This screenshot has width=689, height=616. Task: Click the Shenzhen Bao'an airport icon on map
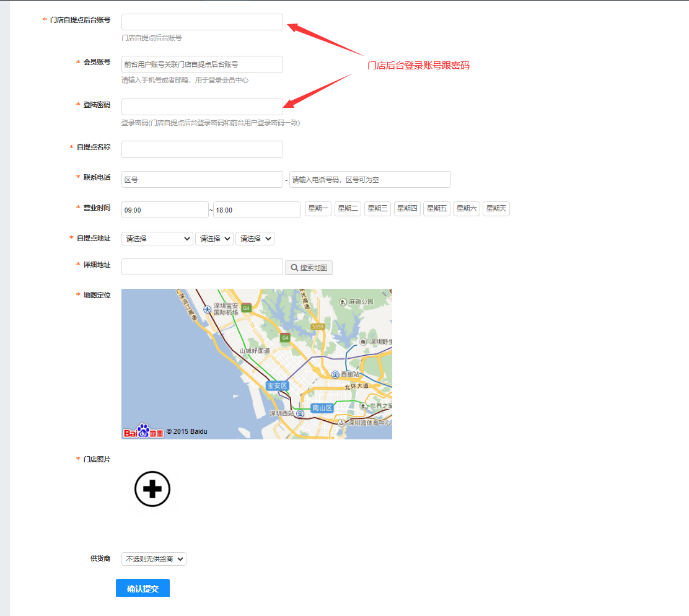click(x=207, y=309)
